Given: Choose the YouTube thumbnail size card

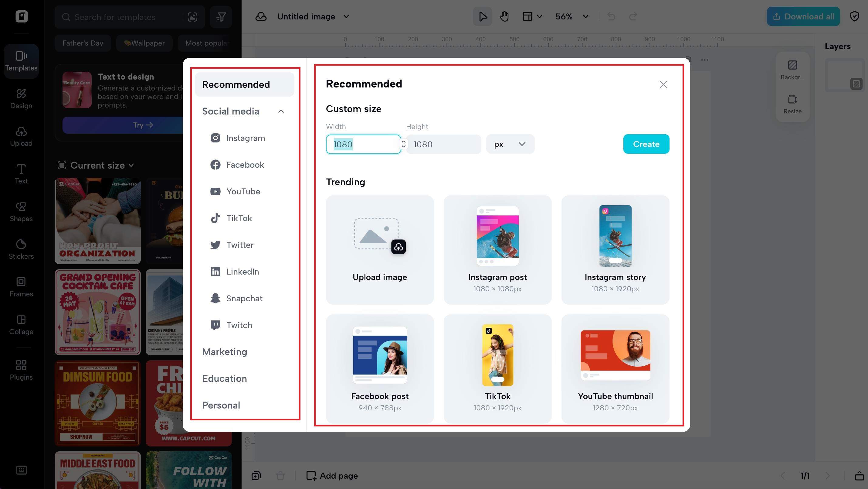Looking at the screenshot, I should pos(615,369).
